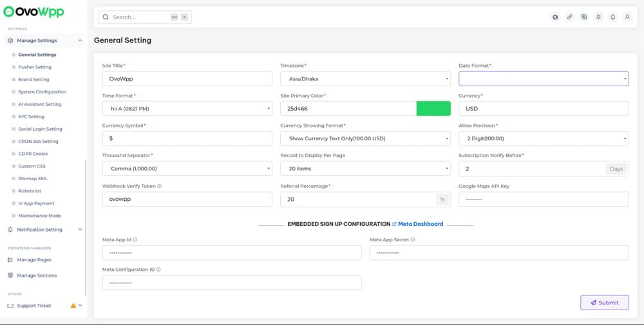The height and width of the screenshot is (325, 644).
Task: Click the info icon beside Meta App Secret
Action: 413,239
